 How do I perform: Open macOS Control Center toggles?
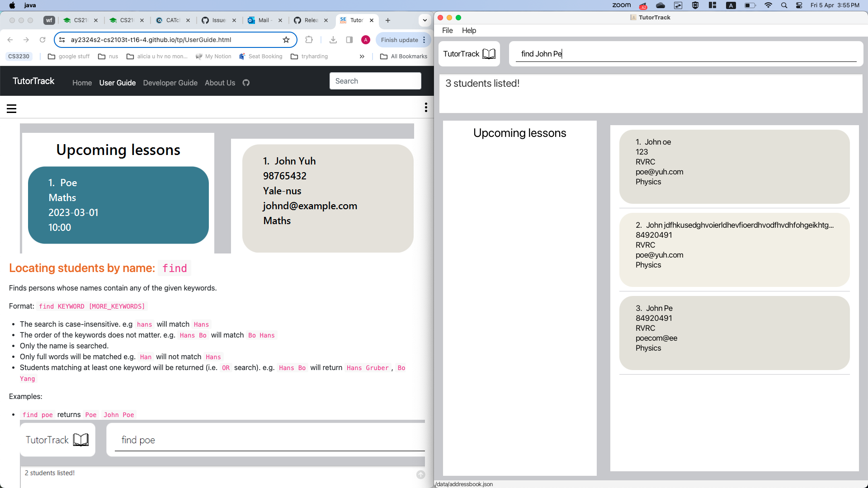pyautogui.click(x=799, y=5)
